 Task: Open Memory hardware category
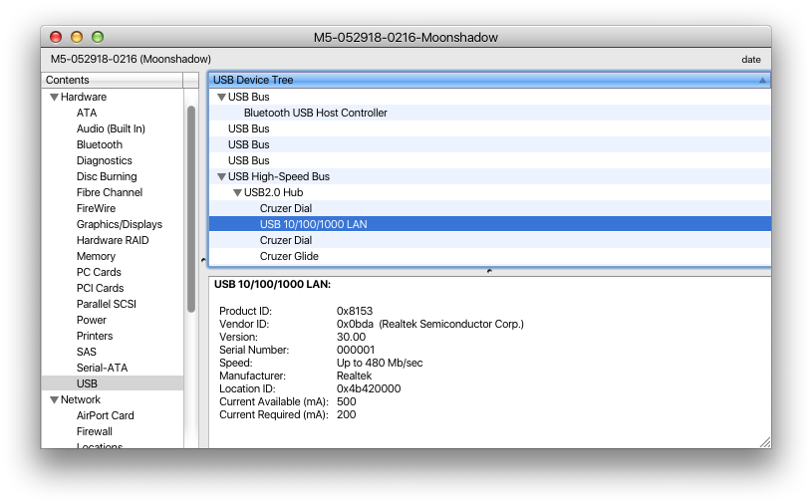click(96, 256)
